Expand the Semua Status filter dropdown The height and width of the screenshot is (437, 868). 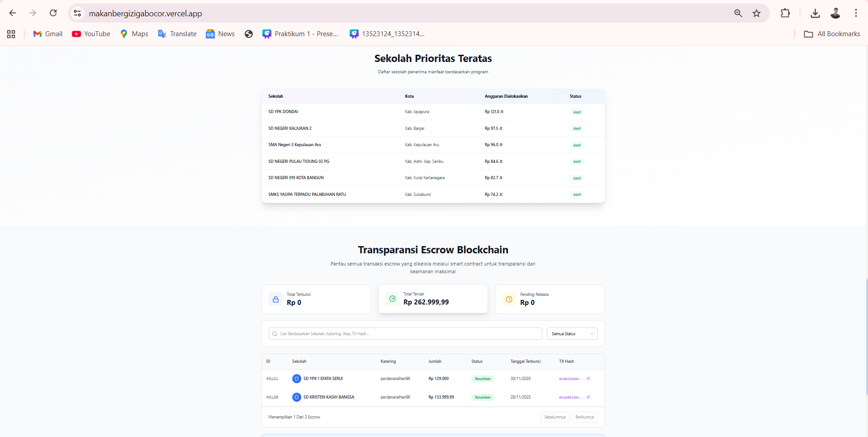coord(572,334)
